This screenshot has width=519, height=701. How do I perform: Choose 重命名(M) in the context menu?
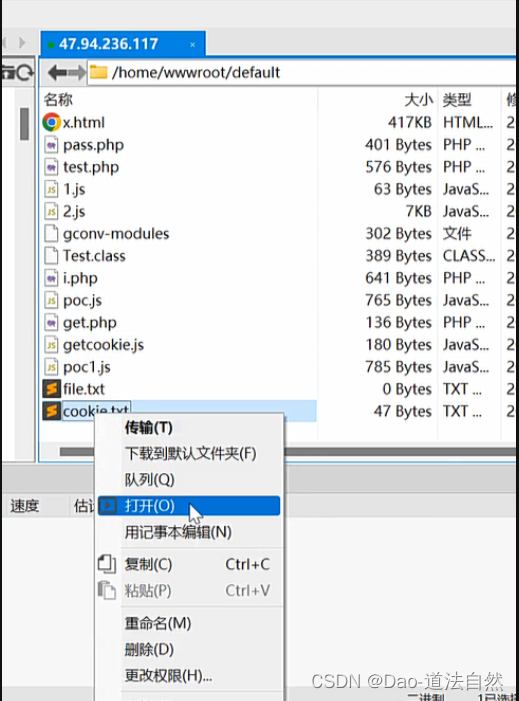point(158,623)
